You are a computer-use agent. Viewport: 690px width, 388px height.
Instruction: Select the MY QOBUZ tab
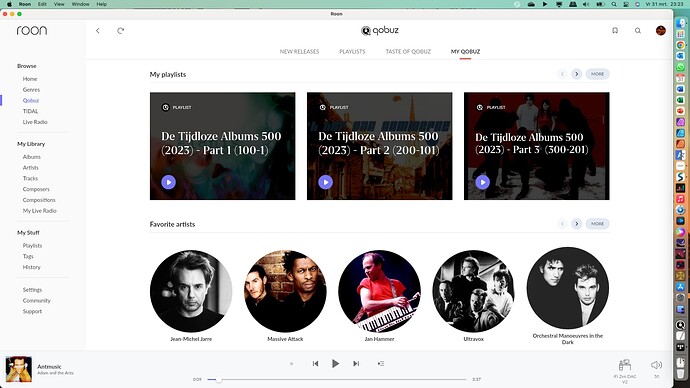pyautogui.click(x=465, y=51)
